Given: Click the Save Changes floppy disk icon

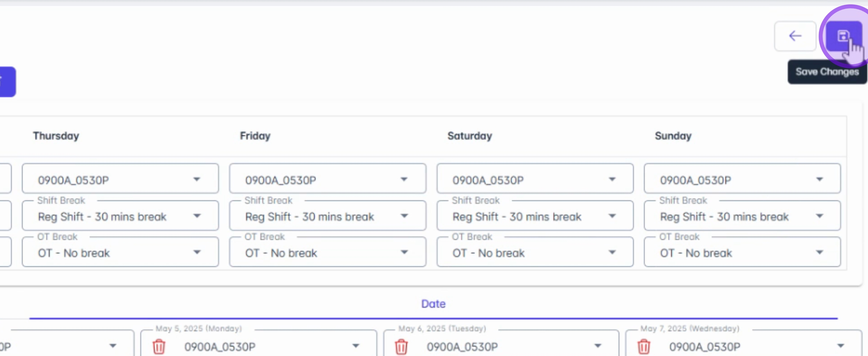Looking at the screenshot, I should (x=843, y=36).
